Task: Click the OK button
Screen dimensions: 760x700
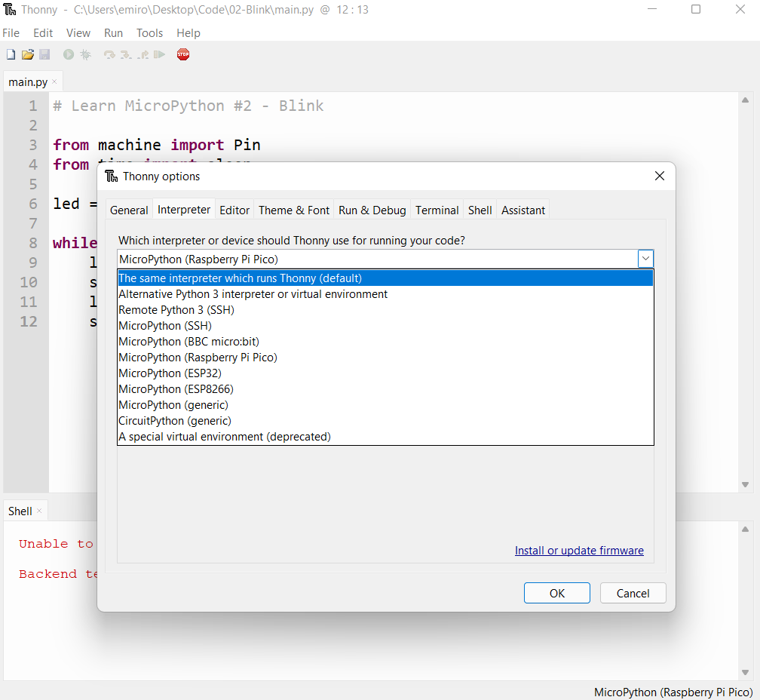Action: (x=556, y=593)
